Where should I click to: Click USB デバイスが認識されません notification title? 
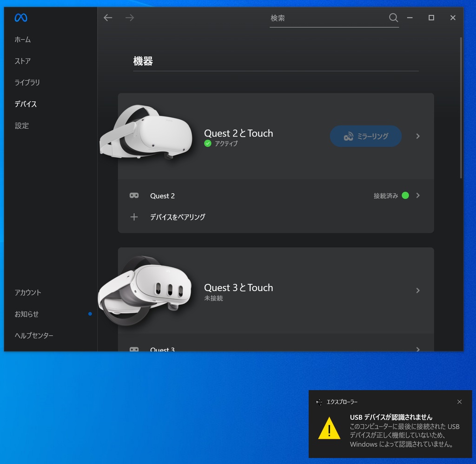[x=391, y=417]
